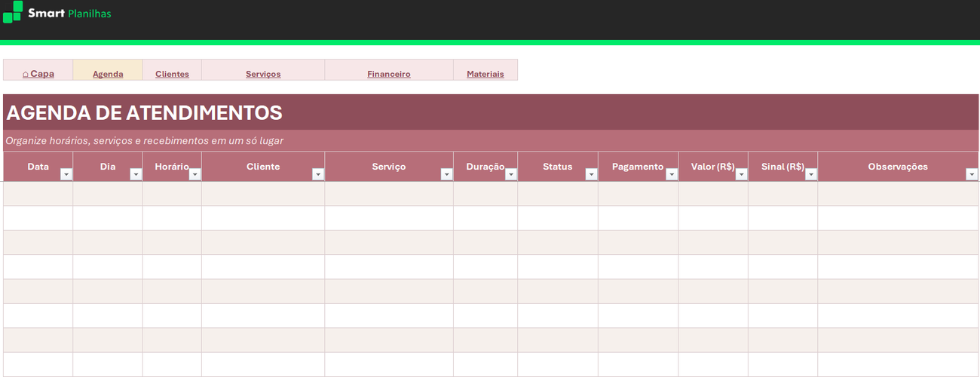Open the Serviços navigation link
Image resolution: width=980 pixels, height=377 pixels.
[x=263, y=74]
